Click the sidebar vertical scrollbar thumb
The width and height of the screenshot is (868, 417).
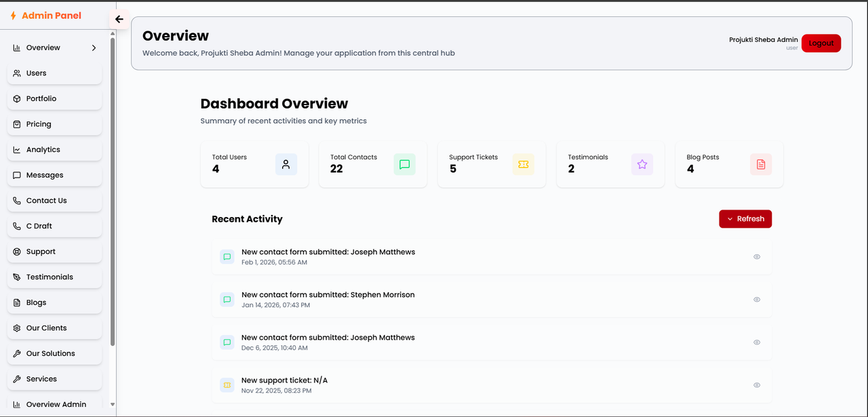113,191
